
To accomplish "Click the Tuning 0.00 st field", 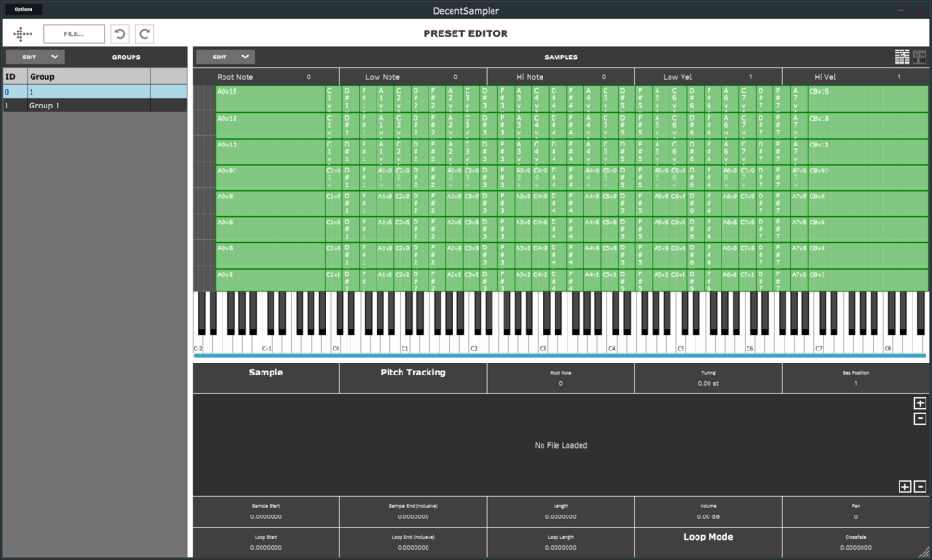I will pos(708,378).
